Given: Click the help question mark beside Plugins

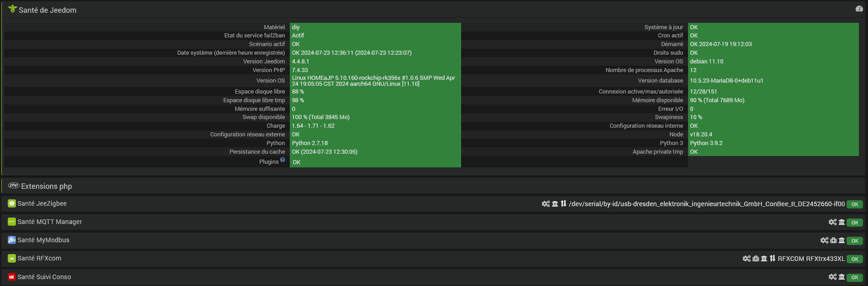Looking at the screenshot, I should [282, 160].
